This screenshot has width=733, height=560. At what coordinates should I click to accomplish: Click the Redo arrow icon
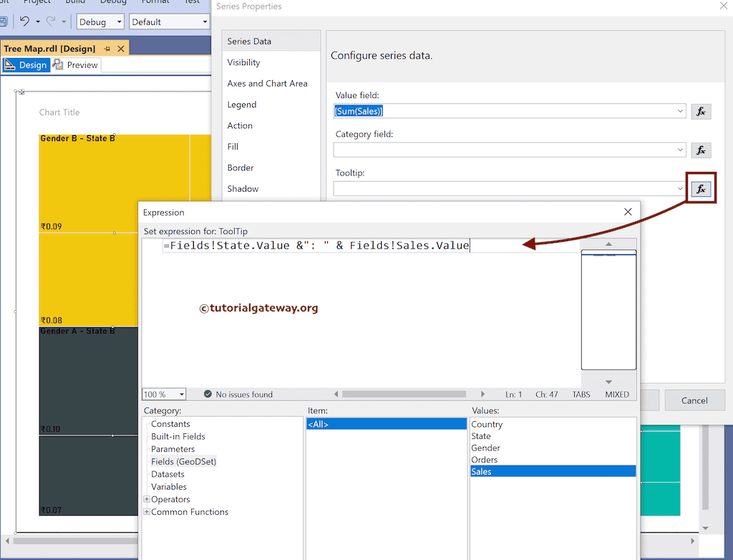click(x=49, y=21)
